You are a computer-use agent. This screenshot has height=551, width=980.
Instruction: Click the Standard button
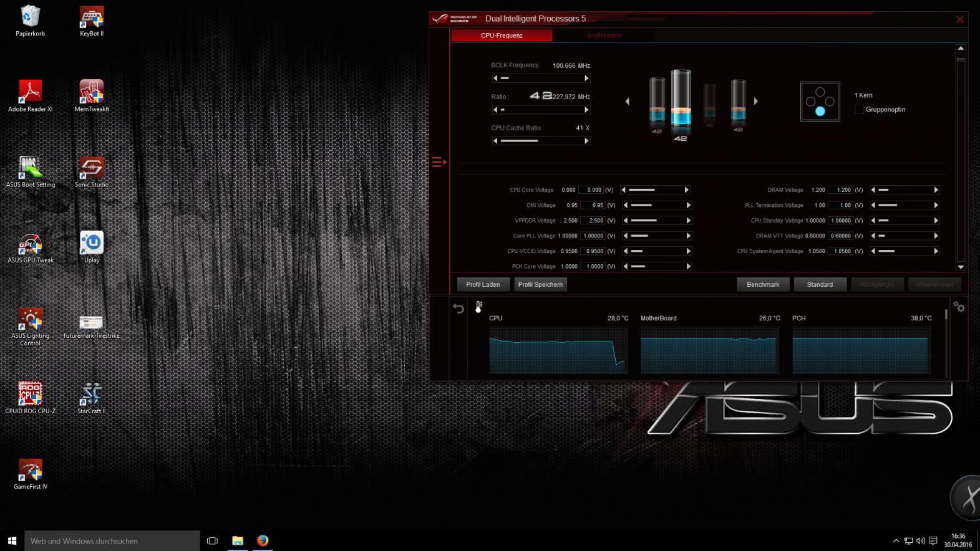pos(820,284)
